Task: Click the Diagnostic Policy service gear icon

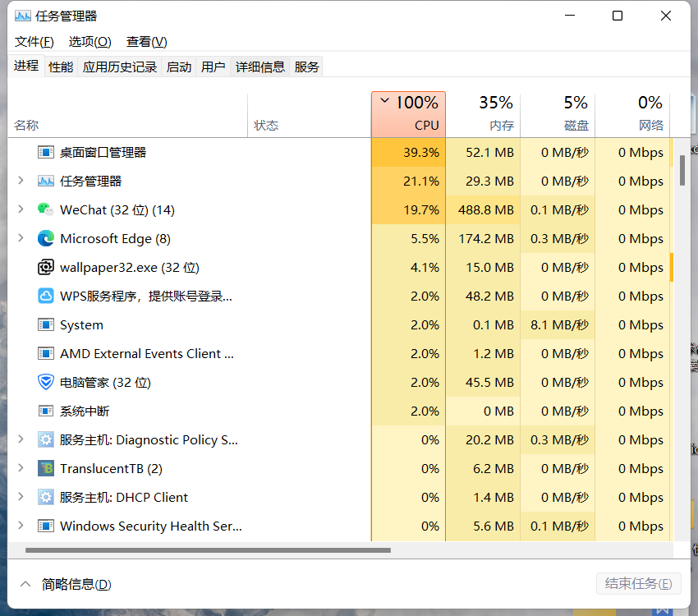Action: 46,439
